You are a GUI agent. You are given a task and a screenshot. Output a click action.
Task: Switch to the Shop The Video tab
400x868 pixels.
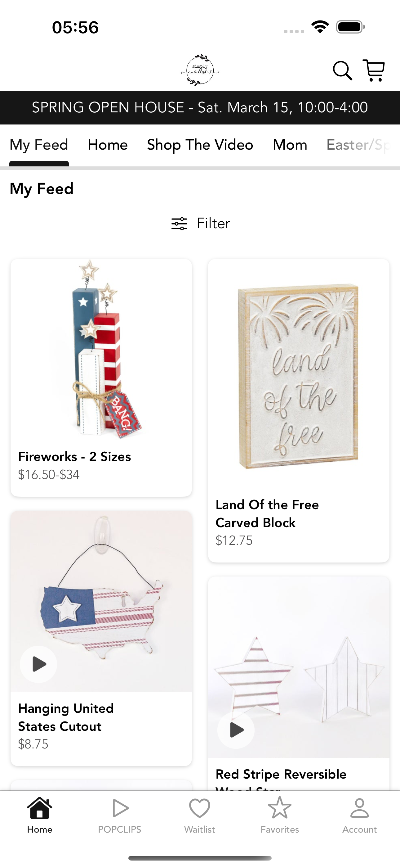(x=200, y=145)
